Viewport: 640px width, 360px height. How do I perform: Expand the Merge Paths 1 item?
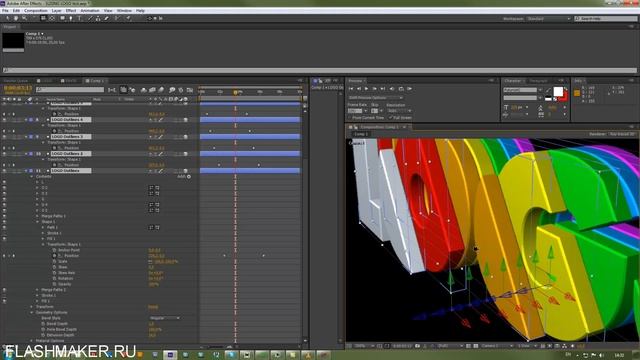coord(37,216)
